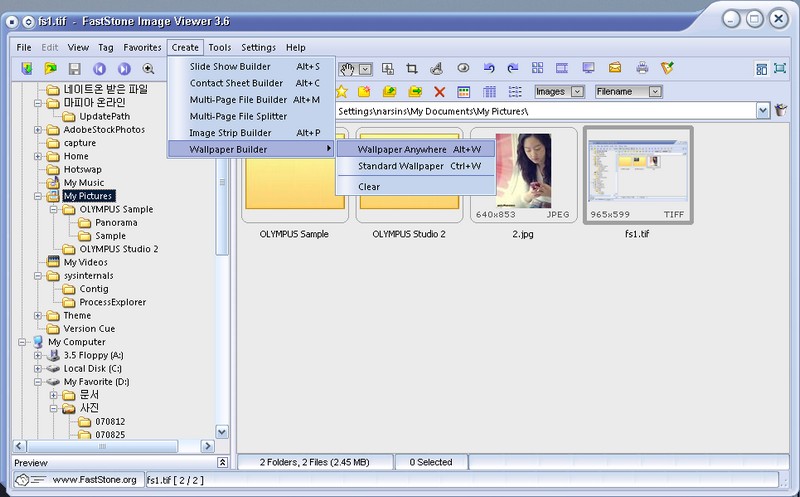
Task: Select the fs1.tif thumbnail
Action: pos(638,176)
